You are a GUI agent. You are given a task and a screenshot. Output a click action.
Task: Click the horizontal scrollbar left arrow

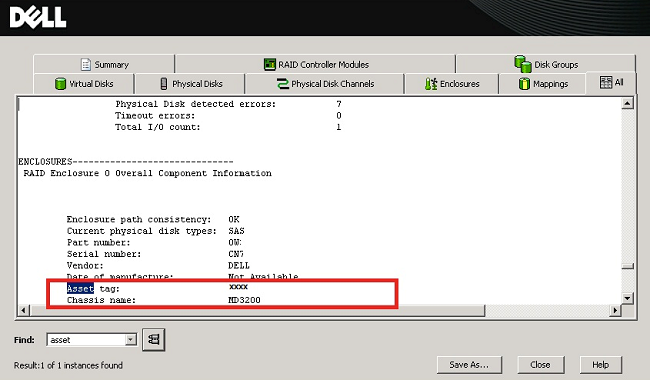point(24,310)
